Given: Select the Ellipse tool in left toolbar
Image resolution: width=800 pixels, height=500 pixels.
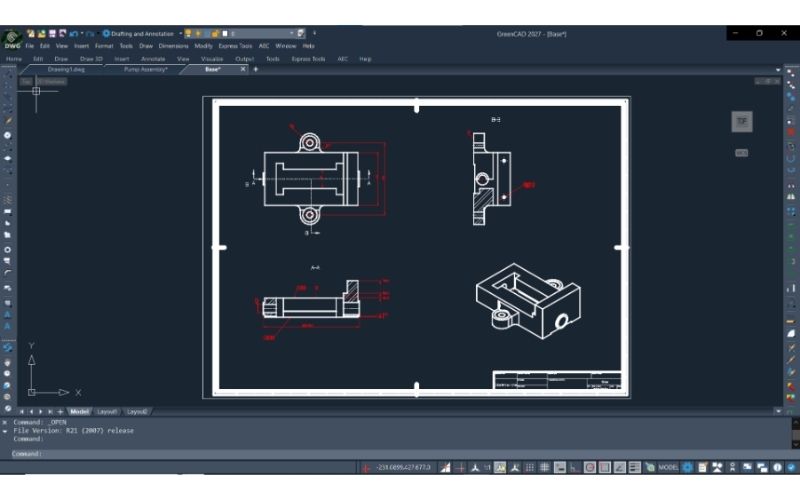Looking at the screenshot, I should tap(7, 158).
